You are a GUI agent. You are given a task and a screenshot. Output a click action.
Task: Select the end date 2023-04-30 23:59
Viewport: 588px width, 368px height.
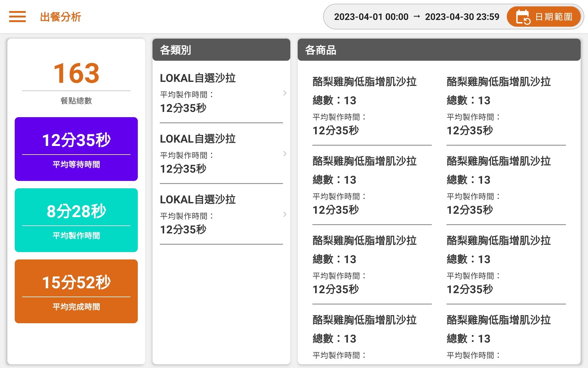[x=462, y=17]
